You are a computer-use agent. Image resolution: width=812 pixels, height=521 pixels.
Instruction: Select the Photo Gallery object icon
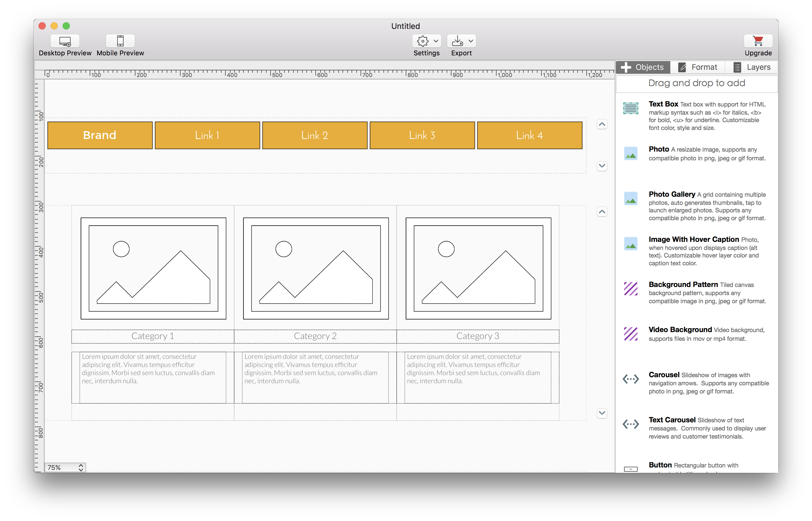(631, 198)
